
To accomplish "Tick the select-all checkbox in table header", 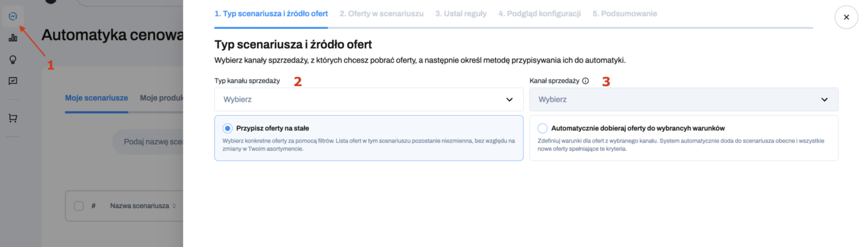I will click(x=79, y=205).
